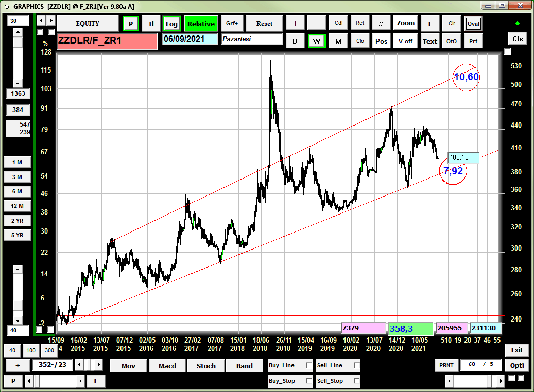Image resolution: width=534 pixels, height=392 pixels.
Task: Click the horizontal line drawing tool button
Action: pyautogui.click(x=316, y=24)
